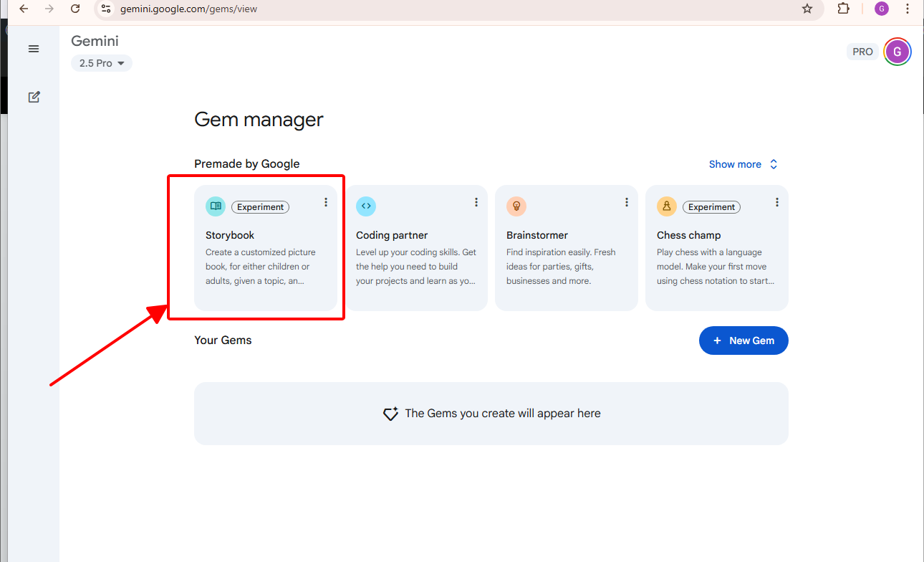The width and height of the screenshot is (924, 562).
Task: Open the 2.5 Pro model dropdown
Action: tap(102, 63)
